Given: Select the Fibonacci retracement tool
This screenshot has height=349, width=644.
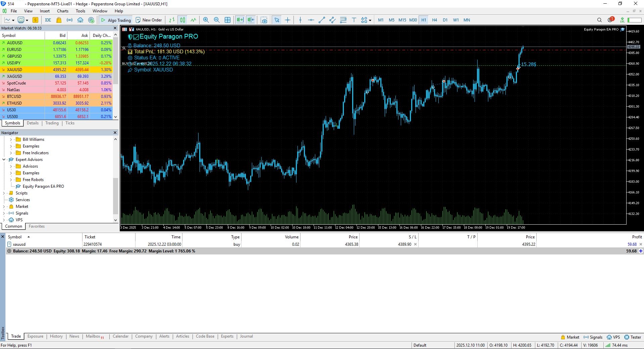Looking at the screenshot, I should (x=343, y=20).
